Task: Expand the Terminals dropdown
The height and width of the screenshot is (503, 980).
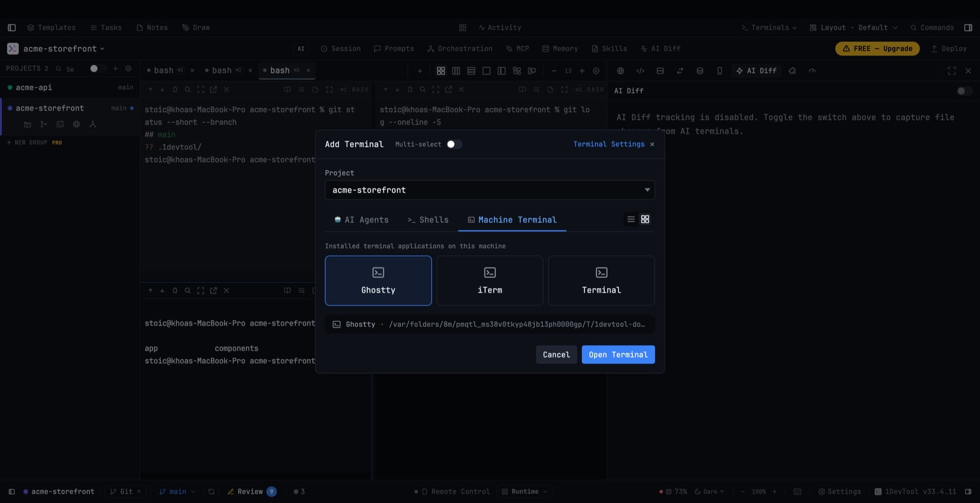Action: pos(769,28)
